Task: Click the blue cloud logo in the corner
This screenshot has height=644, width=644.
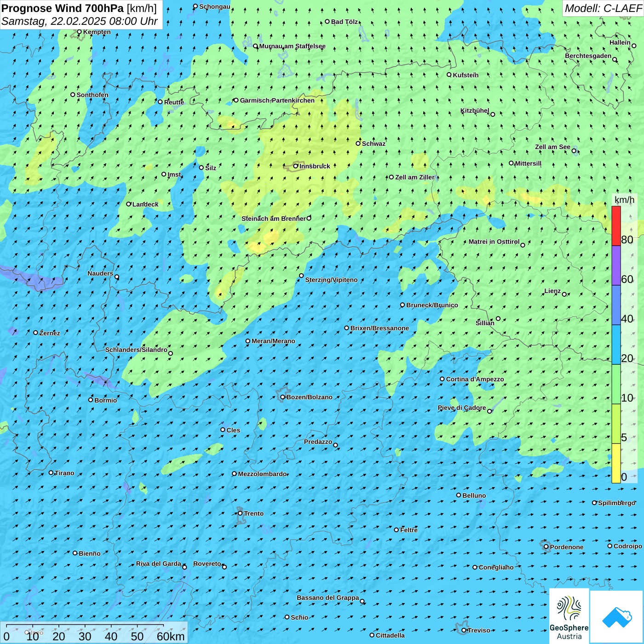Action: click(x=616, y=617)
